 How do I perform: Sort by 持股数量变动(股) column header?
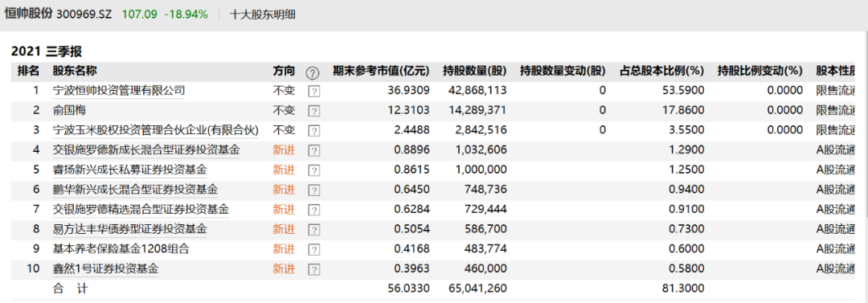pos(563,71)
